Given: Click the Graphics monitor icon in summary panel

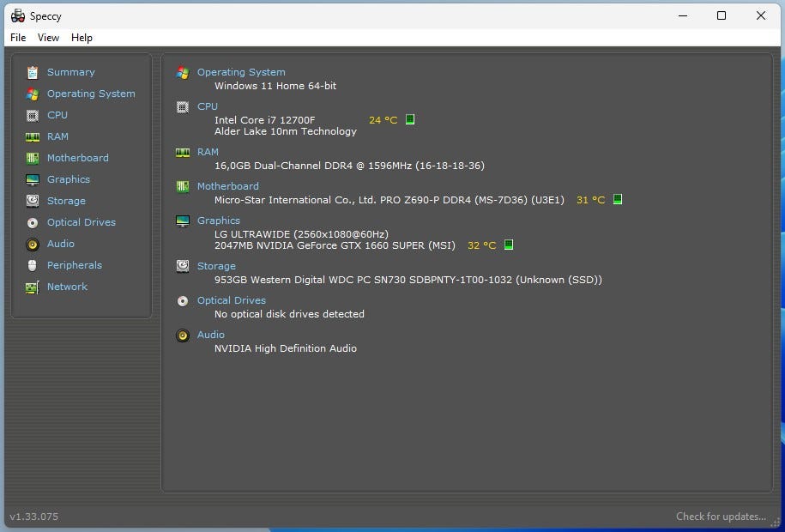Looking at the screenshot, I should click(x=183, y=221).
